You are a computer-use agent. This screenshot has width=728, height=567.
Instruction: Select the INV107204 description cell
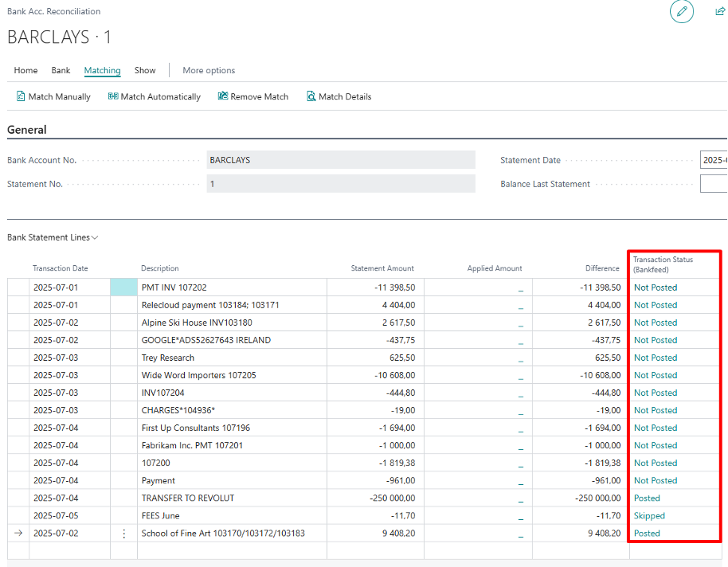[232, 393]
